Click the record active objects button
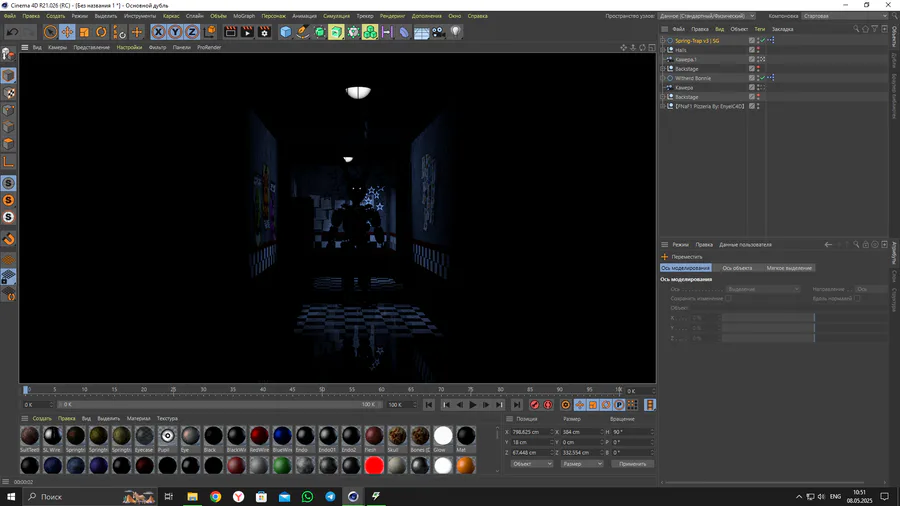 click(534, 405)
